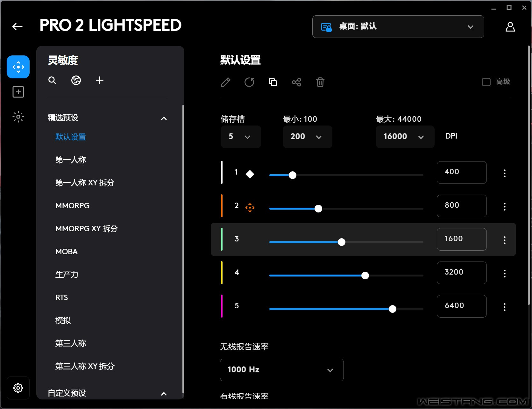Screen dimensions: 532x409
Task: Click the 1600 DPI value field
Action: [x=462, y=239]
